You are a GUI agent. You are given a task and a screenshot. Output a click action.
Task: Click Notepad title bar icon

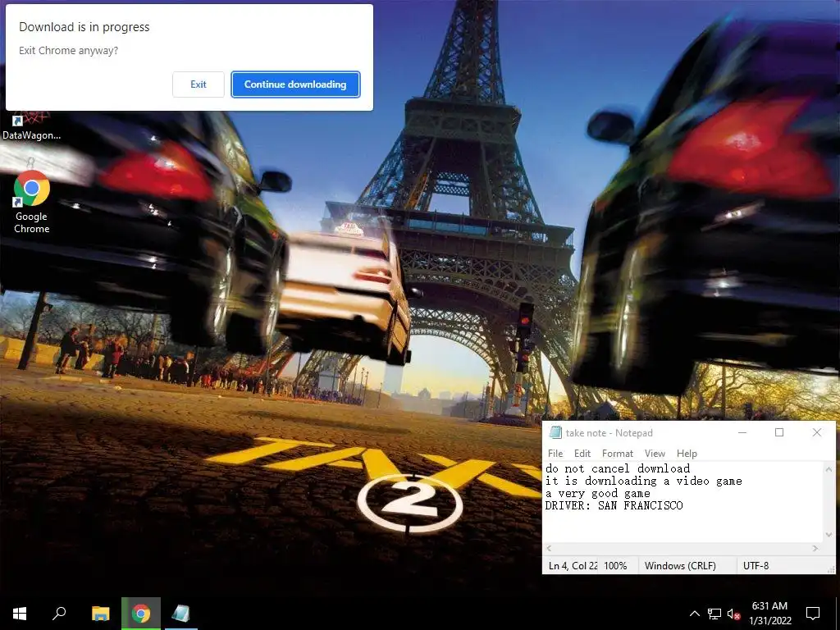pos(555,432)
